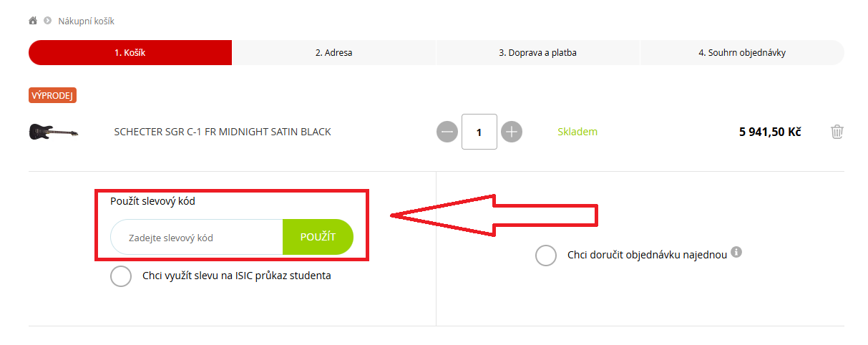The height and width of the screenshot is (345, 868).
Task: Click the quantity input box
Action: click(479, 132)
